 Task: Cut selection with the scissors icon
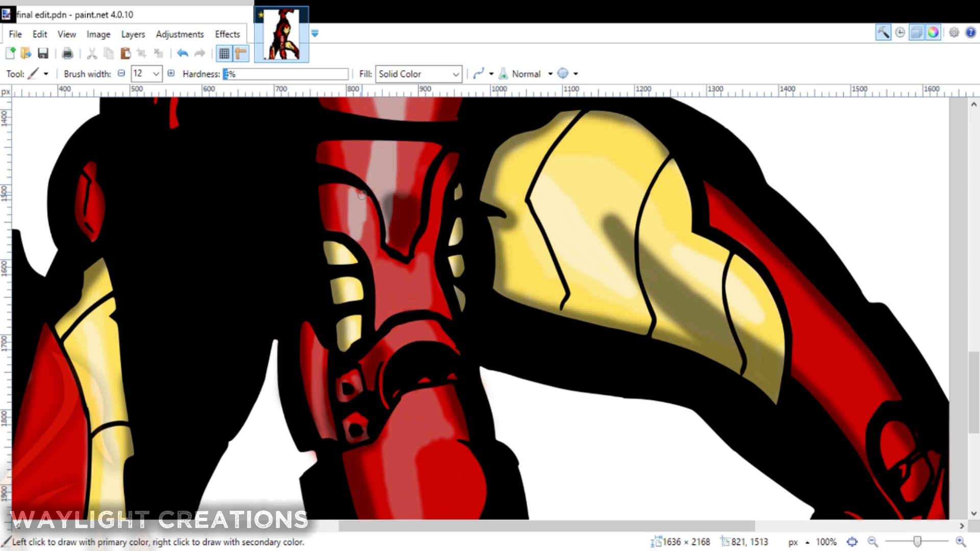click(92, 53)
